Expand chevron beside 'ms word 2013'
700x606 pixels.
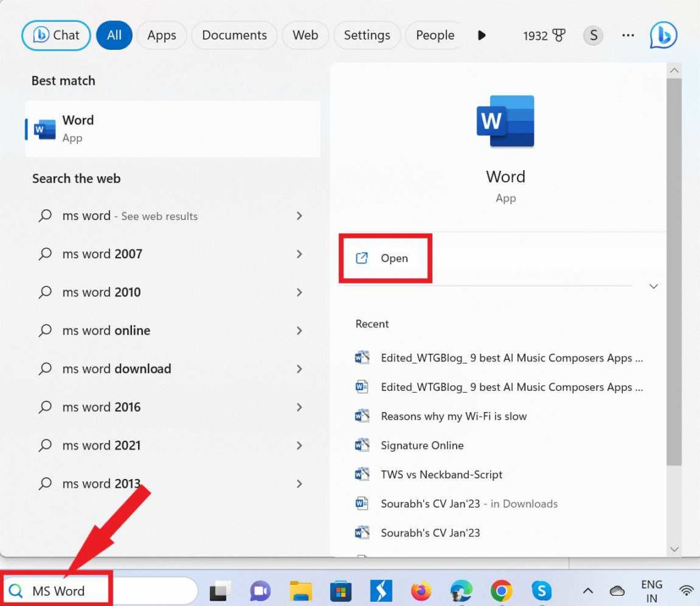pyautogui.click(x=299, y=484)
